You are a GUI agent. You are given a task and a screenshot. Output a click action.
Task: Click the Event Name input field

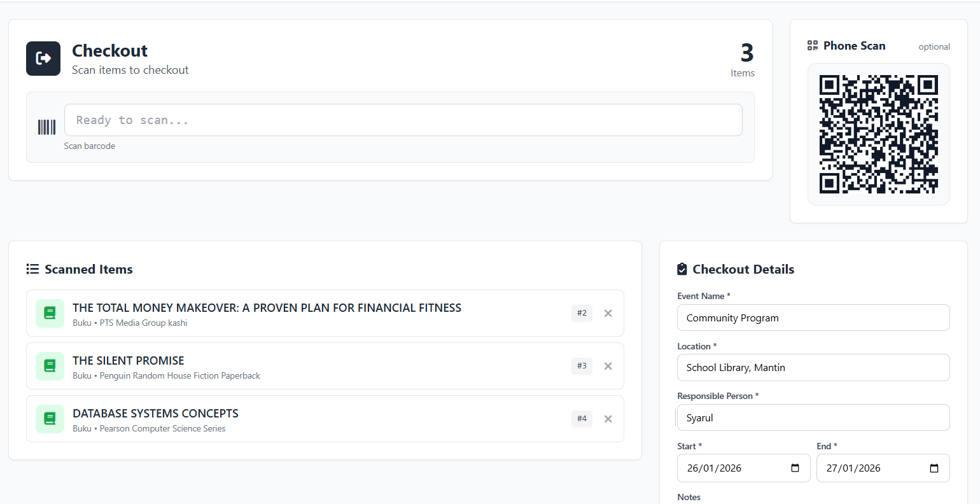813,318
